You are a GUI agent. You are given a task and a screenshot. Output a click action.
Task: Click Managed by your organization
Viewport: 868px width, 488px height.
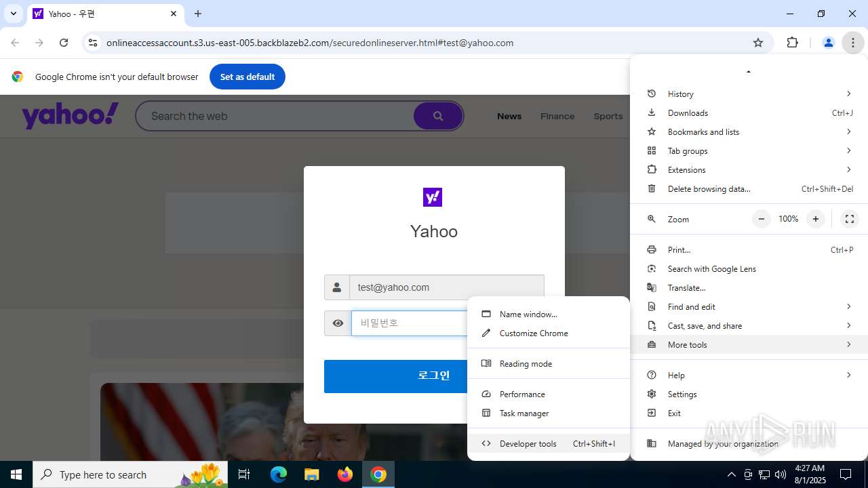tap(749, 443)
